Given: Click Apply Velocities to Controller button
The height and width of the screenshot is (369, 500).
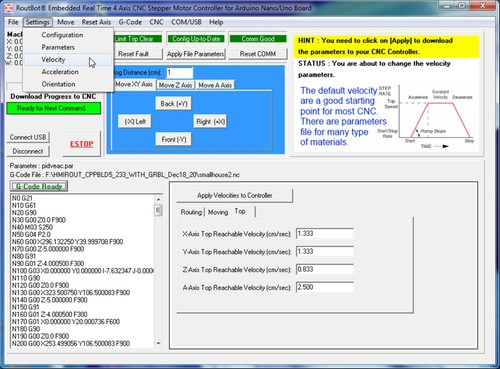Looking at the screenshot, I should point(235,196).
